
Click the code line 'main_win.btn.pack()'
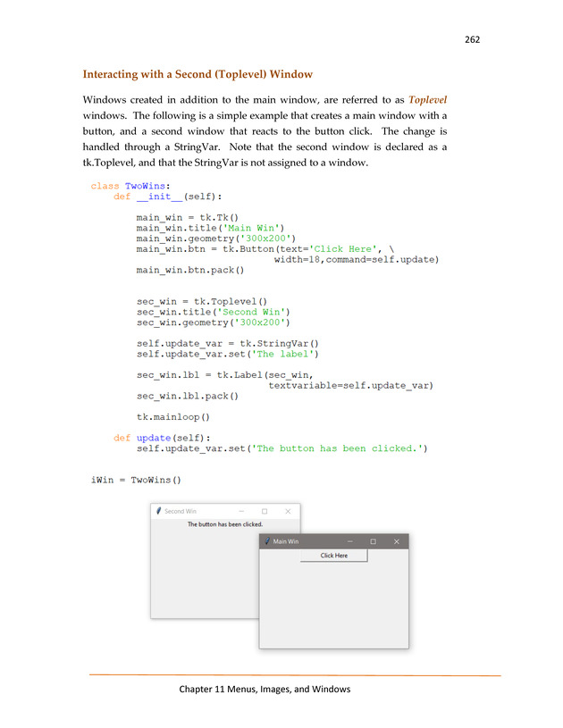point(190,270)
